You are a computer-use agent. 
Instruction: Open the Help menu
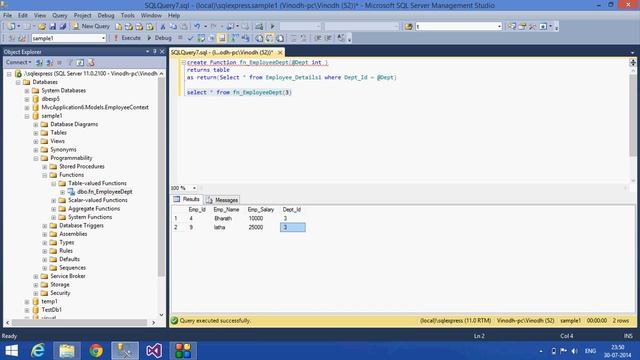pyautogui.click(x=174, y=16)
